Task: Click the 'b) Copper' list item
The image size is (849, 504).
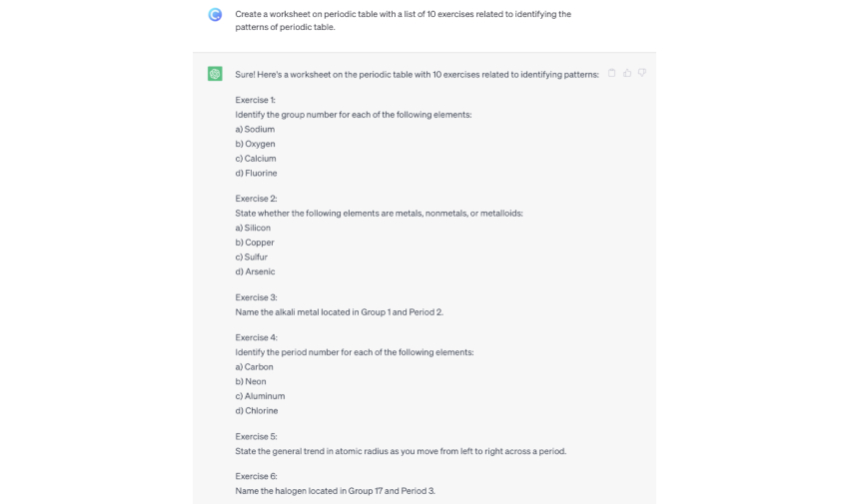Action: click(255, 243)
